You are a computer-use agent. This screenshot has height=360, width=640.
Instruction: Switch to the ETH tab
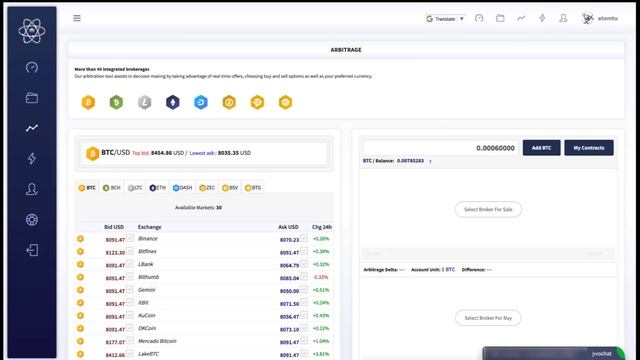[158, 188]
